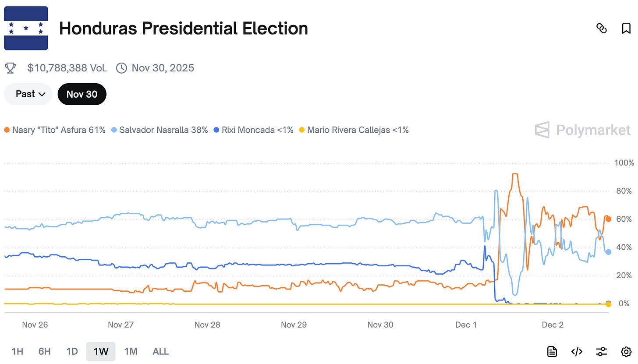Set chart range to 1D
The width and height of the screenshot is (638, 364).
coord(72,351)
